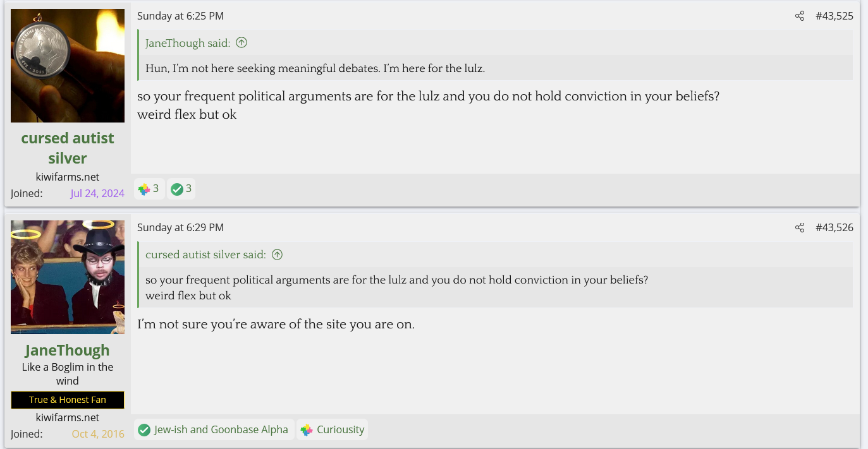Click share icon on post #43,526
868x449 pixels.
pyautogui.click(x=800, y=228)
